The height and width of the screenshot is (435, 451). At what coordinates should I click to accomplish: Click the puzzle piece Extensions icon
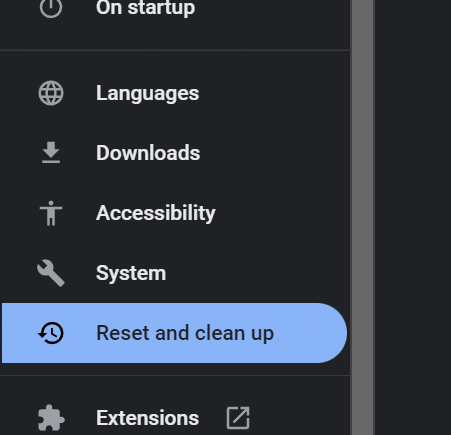(51, 418)
